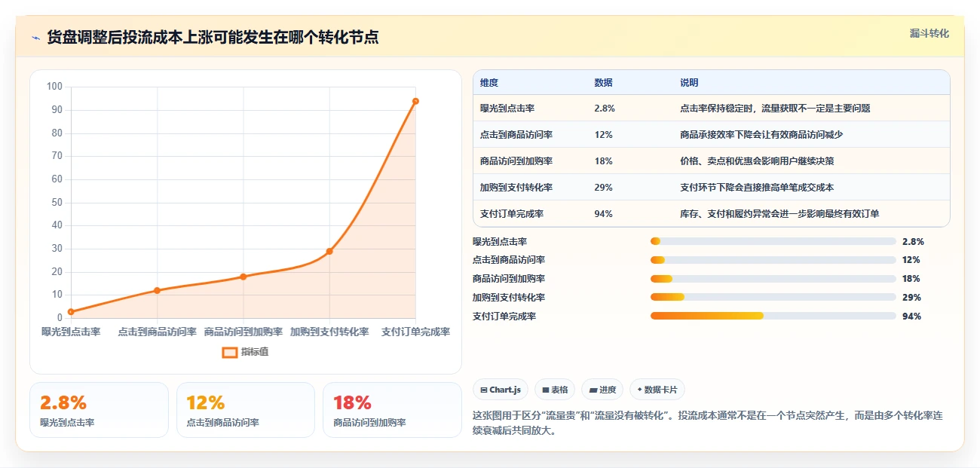This screenshot has width=980, height=468.
Task: Click the 曝光到点击率 x-axis label
Action: click(x=71, y=332)
